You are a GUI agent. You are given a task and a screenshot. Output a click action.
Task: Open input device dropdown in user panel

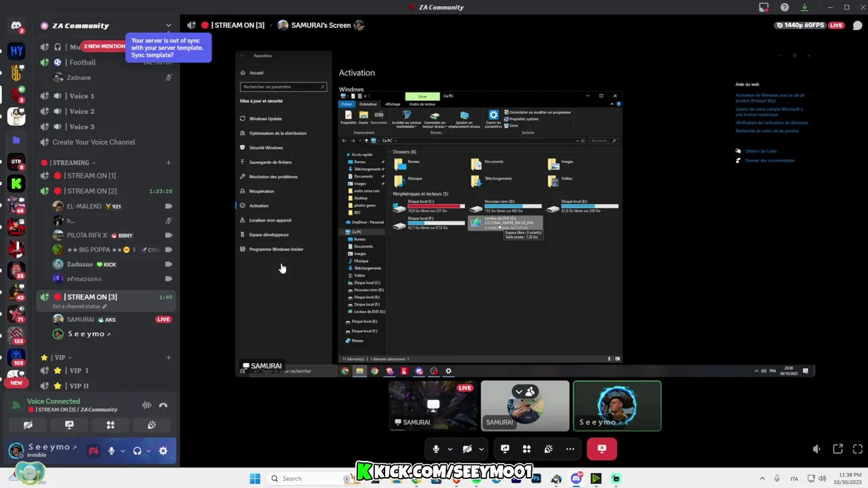(123, 451)
